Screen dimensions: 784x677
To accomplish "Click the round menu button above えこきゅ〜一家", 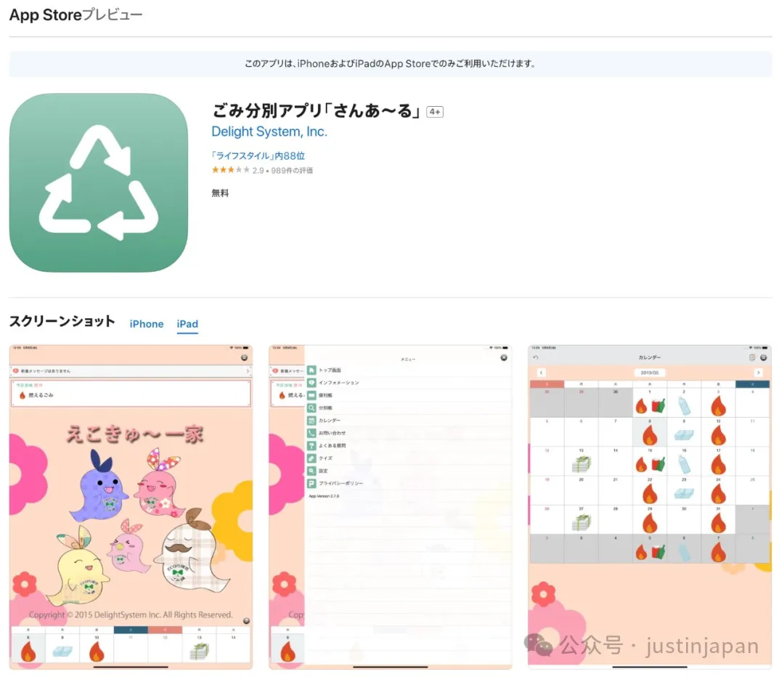I will coord(245,358).
